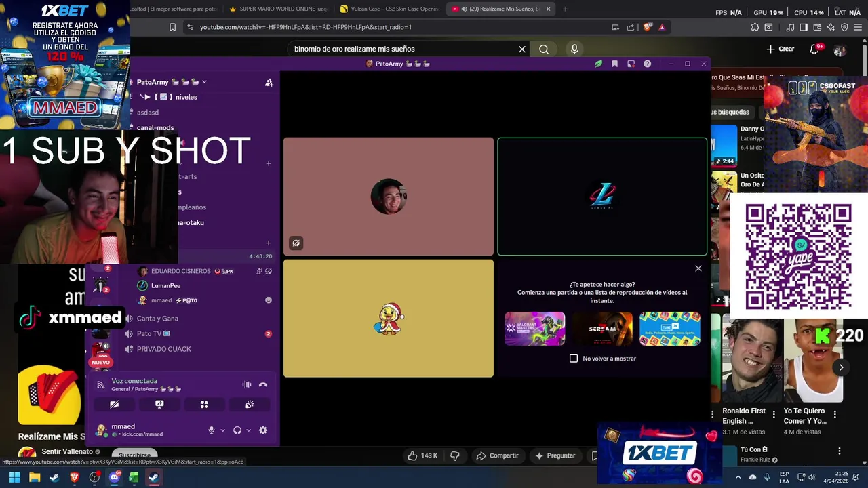Close the Realizame Mis Sueños tab
This screenshot has height=488, width=868.
[x=548, y=9]
